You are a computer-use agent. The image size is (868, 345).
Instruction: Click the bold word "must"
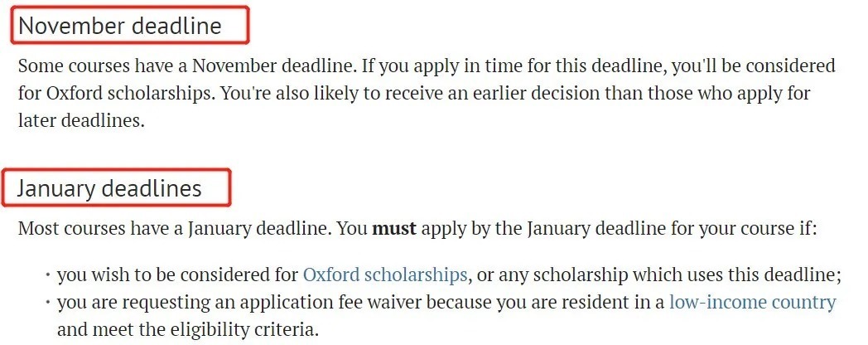click(x=394, y=228)
